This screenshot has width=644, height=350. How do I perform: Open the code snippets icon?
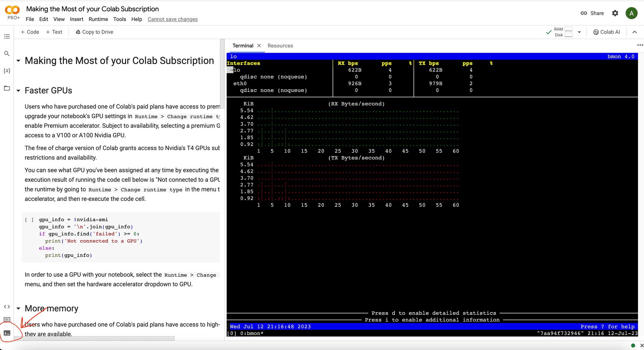(7, 307)
